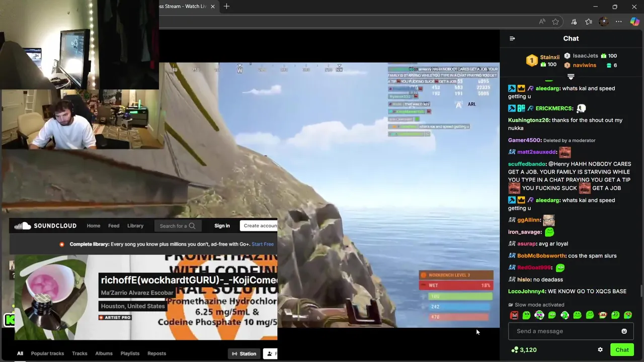
Task: Close the Watch Live stream tab
Action: [x=212, y=7]
